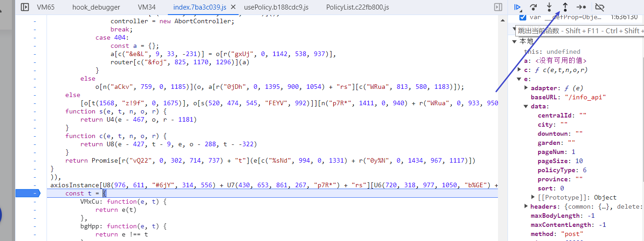Screen dimensions: 644x241
Task: Step over next function call
Action: [533, 7]
